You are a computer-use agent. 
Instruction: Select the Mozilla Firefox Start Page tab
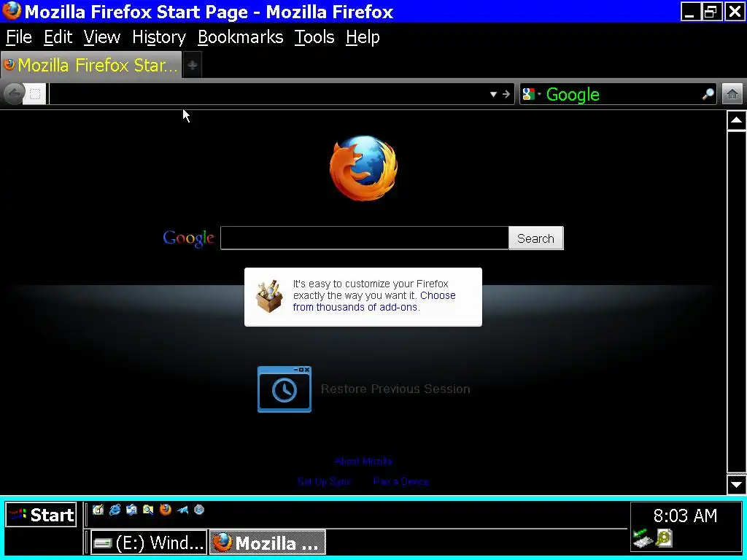pyautogui.click(x=90, y=65)
